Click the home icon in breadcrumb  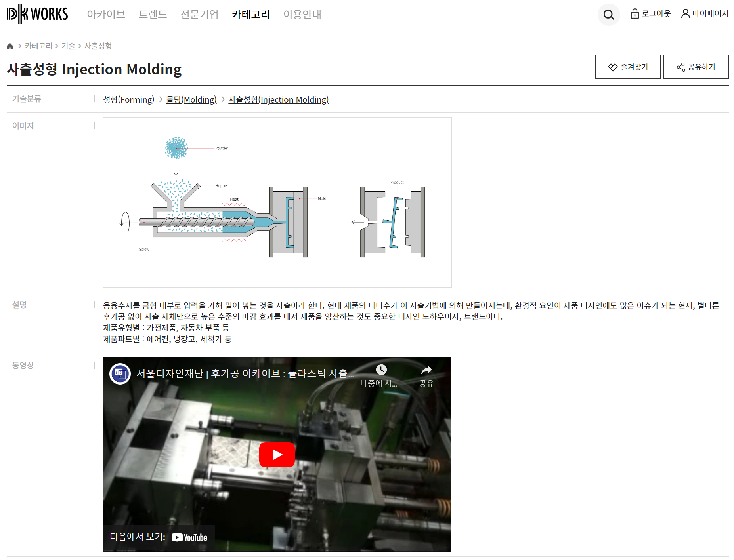pos(10,46)
